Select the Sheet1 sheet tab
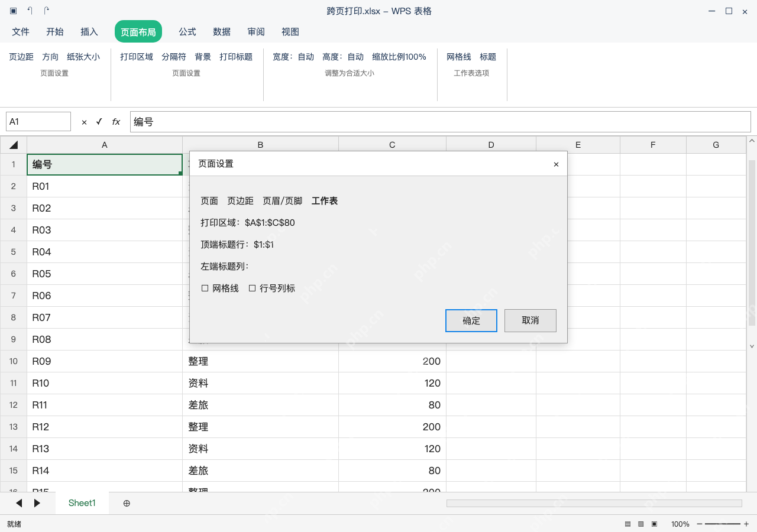The height and width of the screenshot is (532, 757). [x=82, y=503]
